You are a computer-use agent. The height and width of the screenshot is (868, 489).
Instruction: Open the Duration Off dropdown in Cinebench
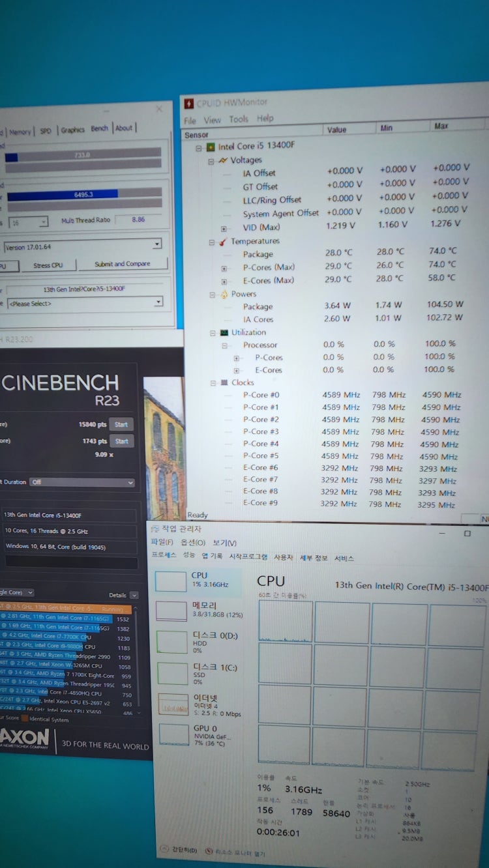pos(82,482)
